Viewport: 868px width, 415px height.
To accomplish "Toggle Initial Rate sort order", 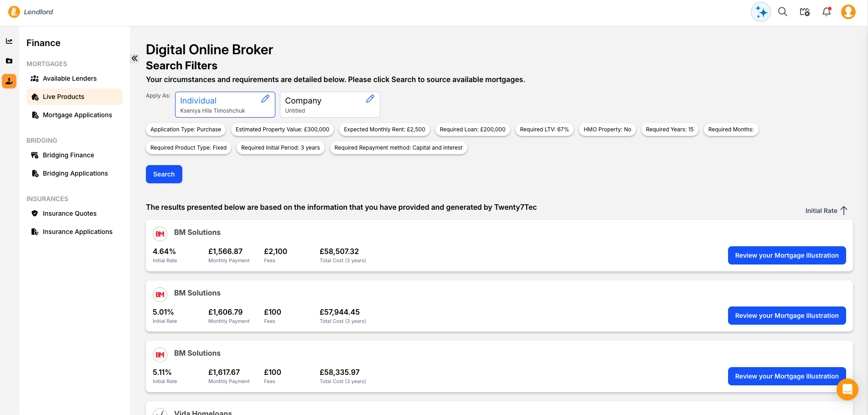I will [x=826, y=211].
